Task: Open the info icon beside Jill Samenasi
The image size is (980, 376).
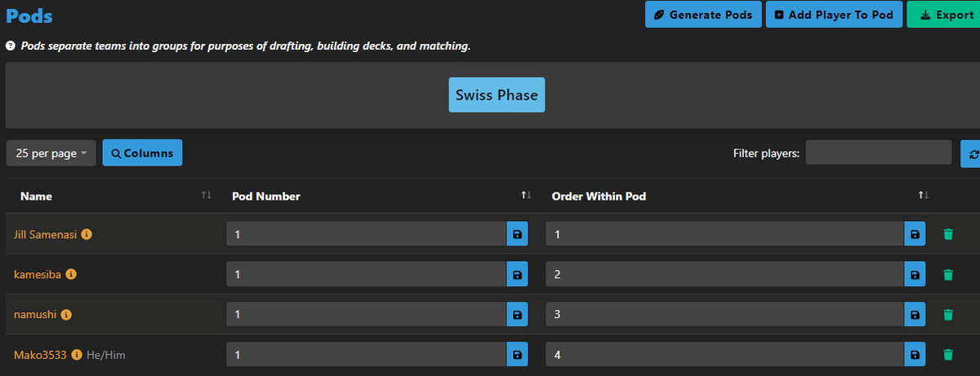Action: coord(87,234)
